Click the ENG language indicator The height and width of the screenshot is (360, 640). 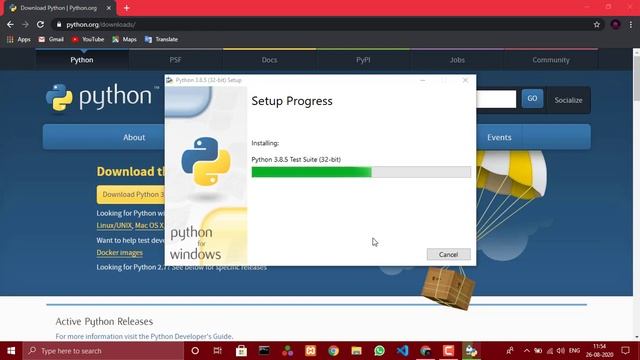click(574, 351)
